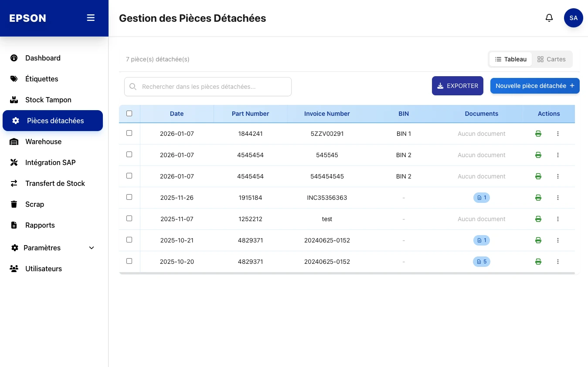Check the row with invoice 545454545
588x367 pixels.
[129, 176]
